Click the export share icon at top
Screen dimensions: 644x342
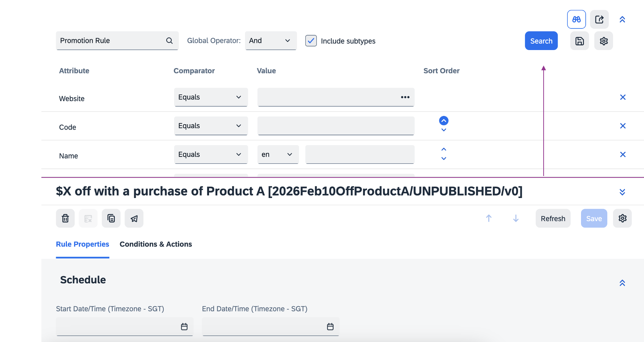coord(599,19)
